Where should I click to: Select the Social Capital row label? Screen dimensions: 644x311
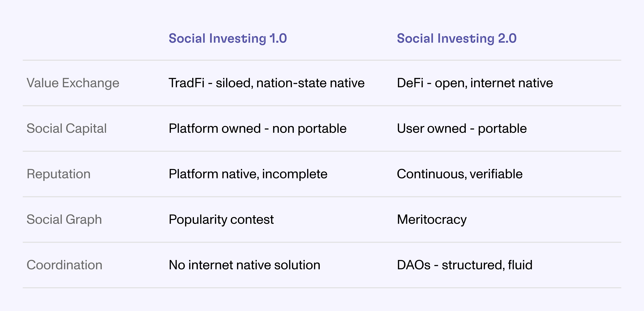[x=66, y=129]
